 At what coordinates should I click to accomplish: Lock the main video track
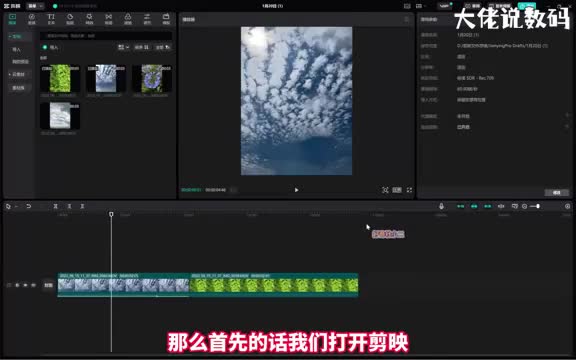click(x=17, y=285)
